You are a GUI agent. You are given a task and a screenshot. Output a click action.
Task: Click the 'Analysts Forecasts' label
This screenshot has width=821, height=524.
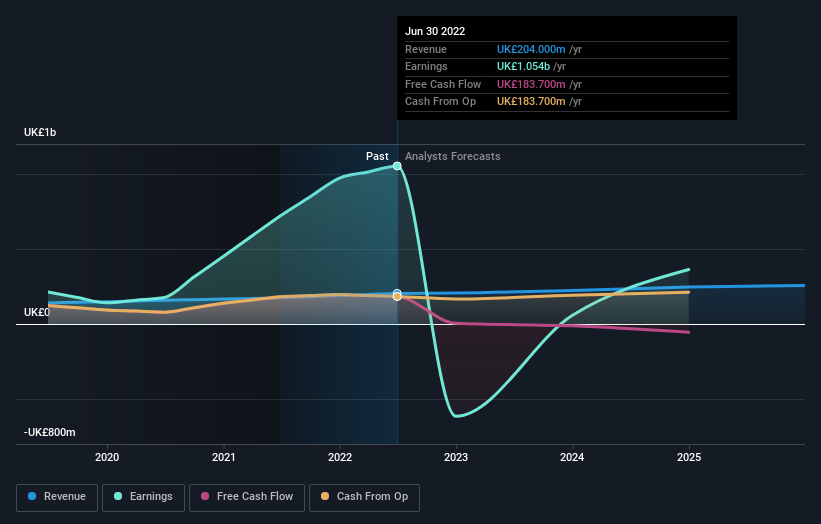click(452, 157)
